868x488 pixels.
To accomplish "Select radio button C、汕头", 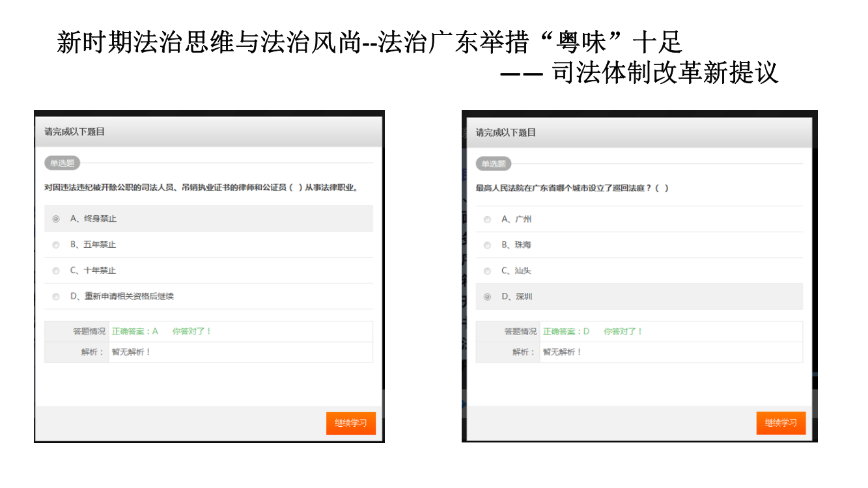I will [x=487, y=271].
